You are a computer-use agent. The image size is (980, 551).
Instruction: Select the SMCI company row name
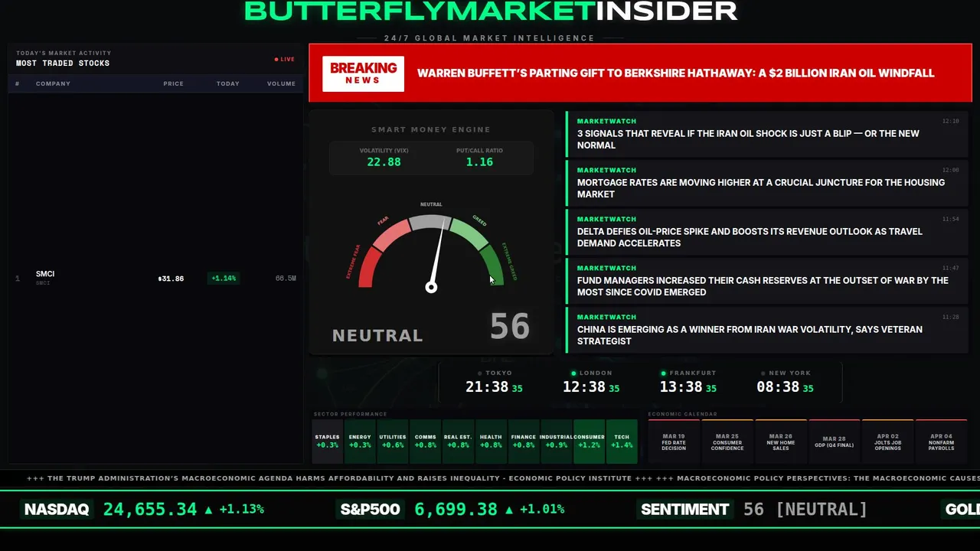(45, 274)
